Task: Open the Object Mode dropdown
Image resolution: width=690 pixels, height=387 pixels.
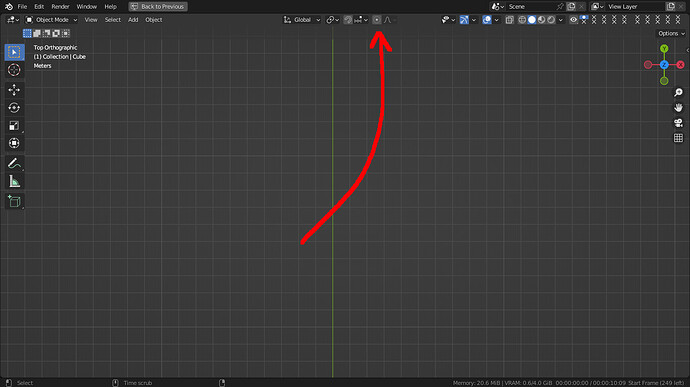Action: tap(51, 20)
